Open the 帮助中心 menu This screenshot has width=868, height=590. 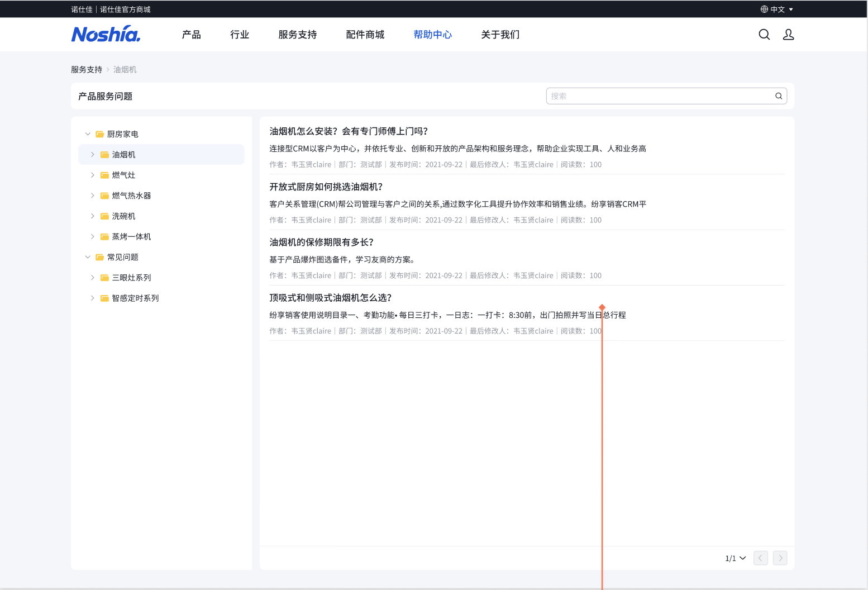(433, 35)
